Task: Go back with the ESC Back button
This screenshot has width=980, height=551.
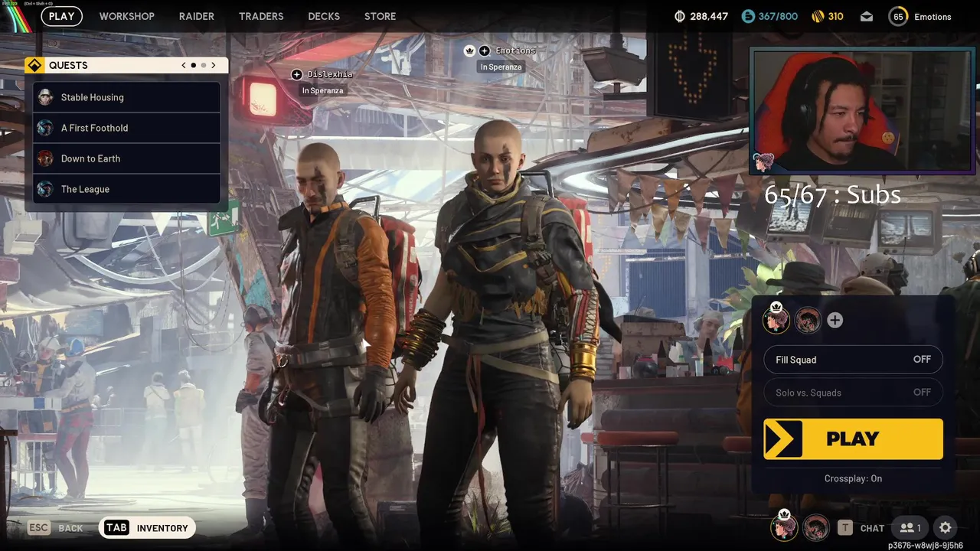Action: 56,528
